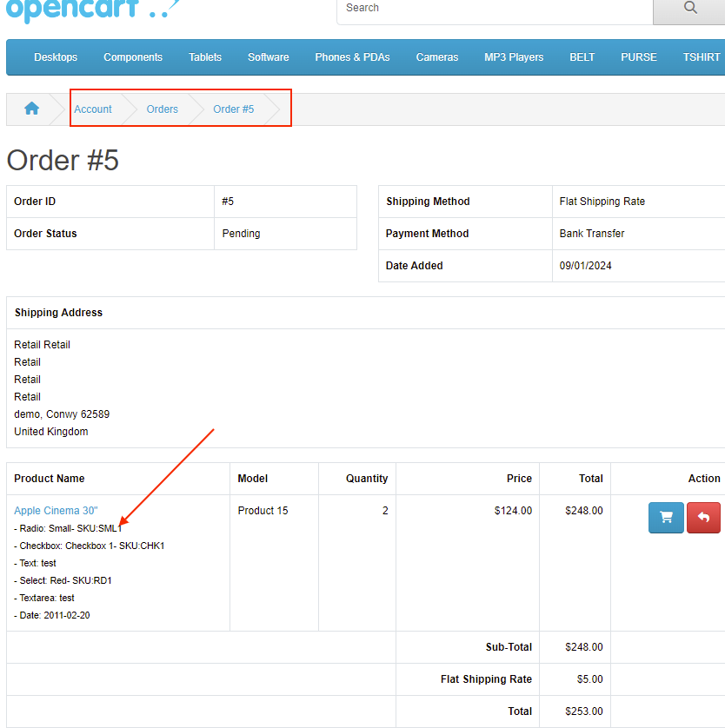
Task: Click the Quantity column header
Action: 367,478
